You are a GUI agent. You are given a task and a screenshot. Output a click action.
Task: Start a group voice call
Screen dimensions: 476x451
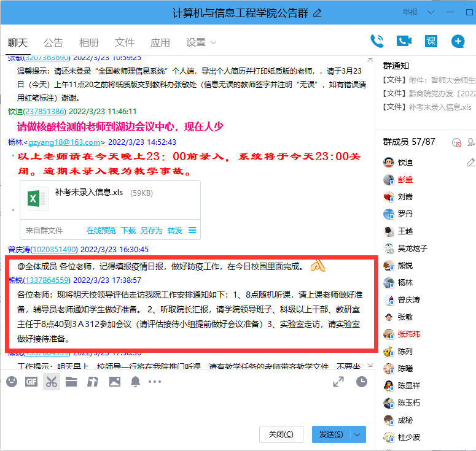(x=377, y=41)
